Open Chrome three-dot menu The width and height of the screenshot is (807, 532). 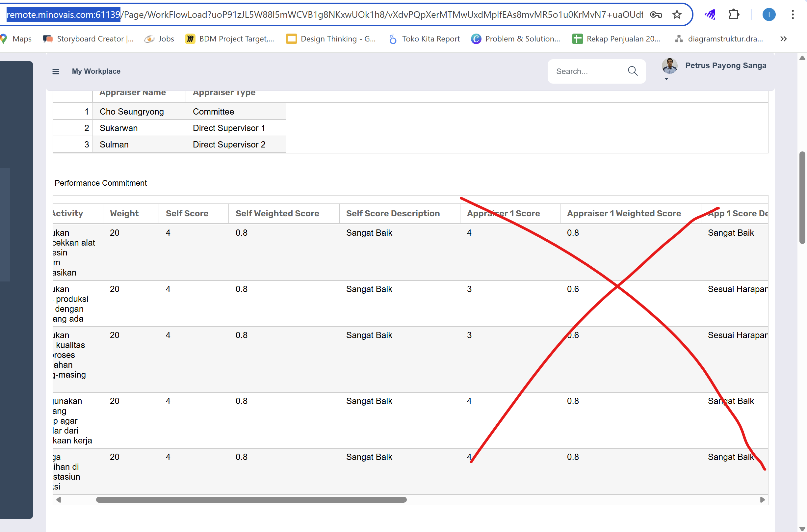coord(793,14)
